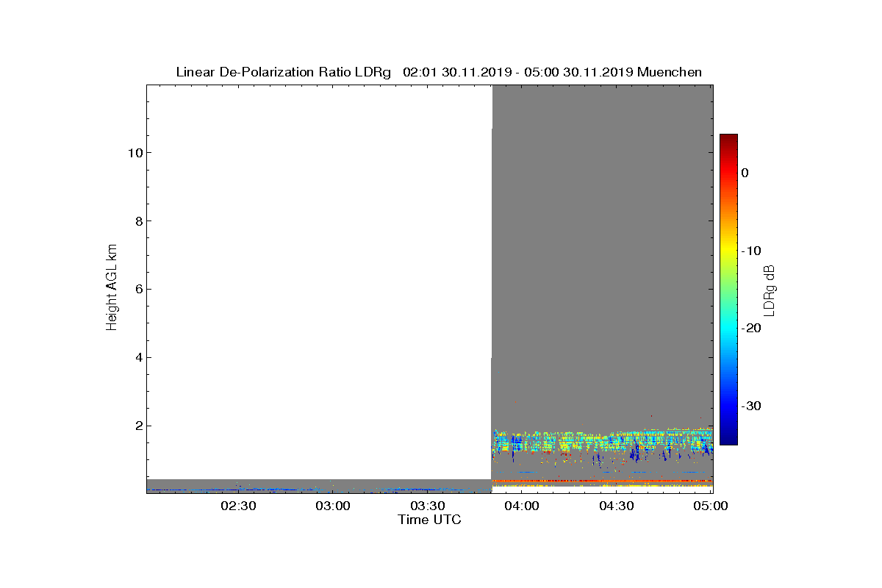Click the colorbar value -20
This screenshot has height=588, width=882.
751,329
